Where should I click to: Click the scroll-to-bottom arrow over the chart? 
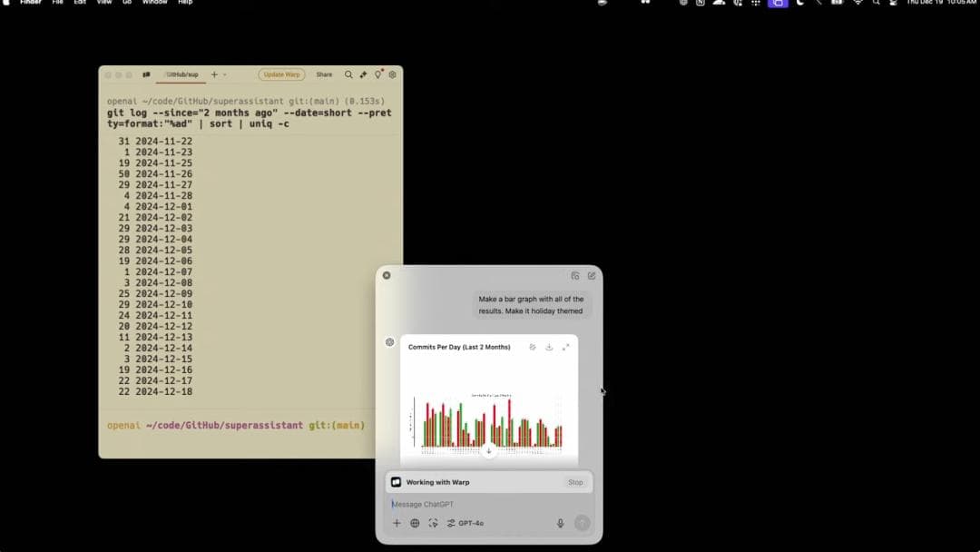[489, 450]
